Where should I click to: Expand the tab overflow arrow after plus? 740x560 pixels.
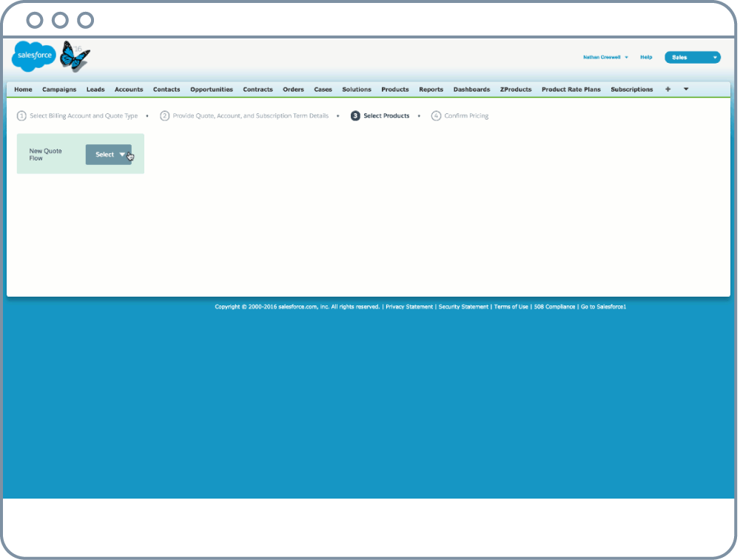click(686, 90)
